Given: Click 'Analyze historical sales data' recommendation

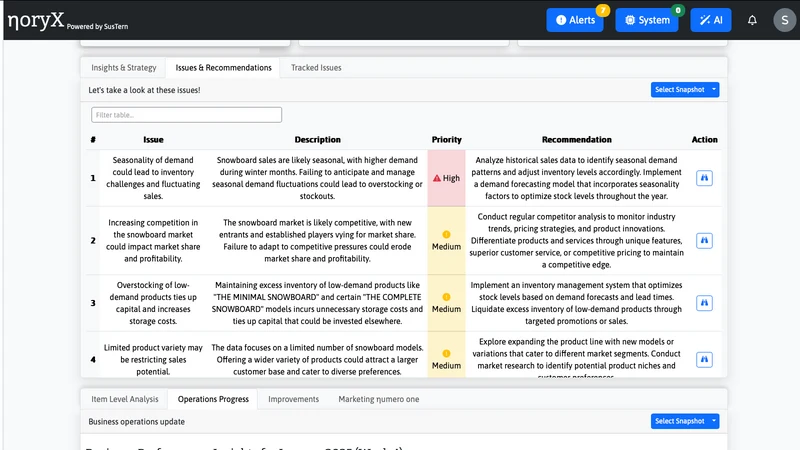Looking at the screenshot, I should click(x=577, y=178).
